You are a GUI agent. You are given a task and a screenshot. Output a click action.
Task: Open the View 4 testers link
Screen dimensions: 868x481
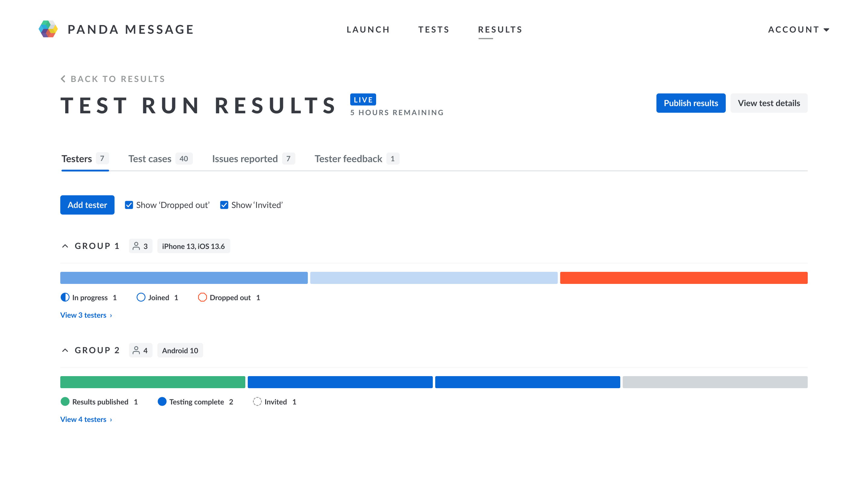[x=86, y=419]
